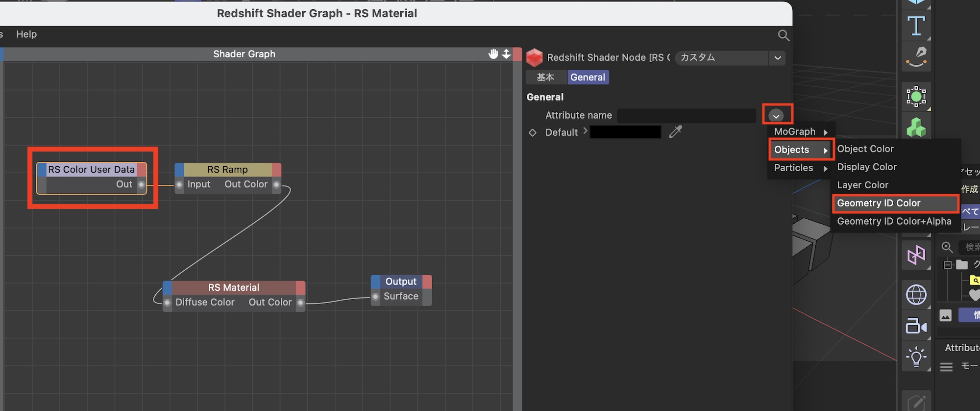Click the green cloner cubes icon

click(916, 128)
